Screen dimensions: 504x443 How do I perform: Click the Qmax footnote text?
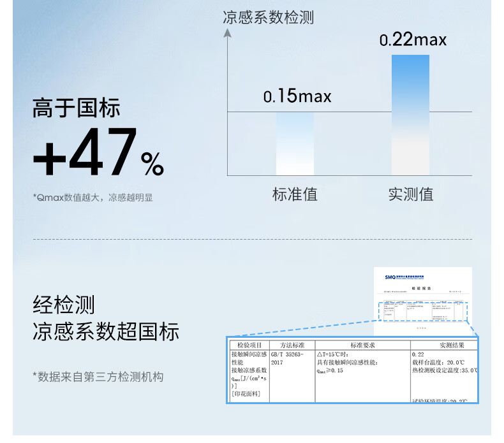pos(93,197)
